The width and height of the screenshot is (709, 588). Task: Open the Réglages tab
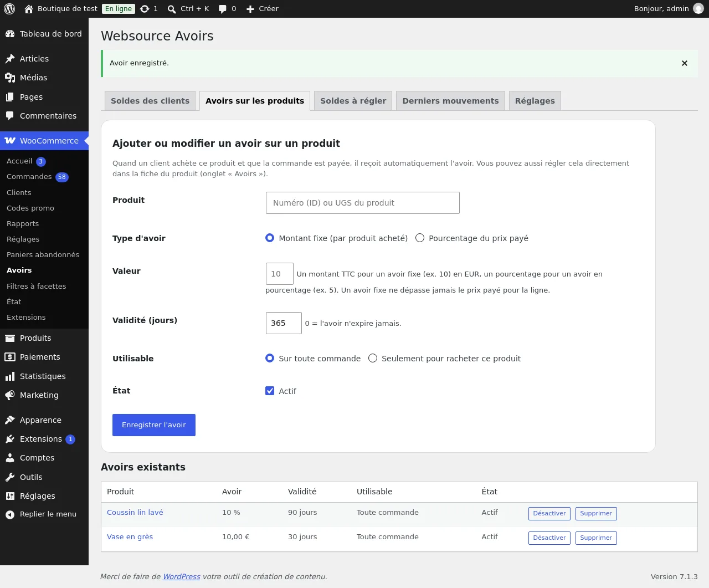tap(535, 101)
